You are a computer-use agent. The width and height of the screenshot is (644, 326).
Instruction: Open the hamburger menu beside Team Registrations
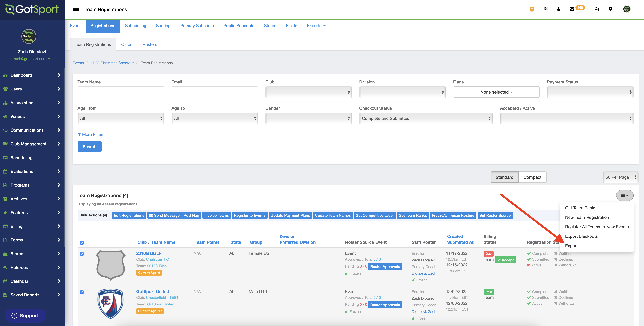coord(75,10)
